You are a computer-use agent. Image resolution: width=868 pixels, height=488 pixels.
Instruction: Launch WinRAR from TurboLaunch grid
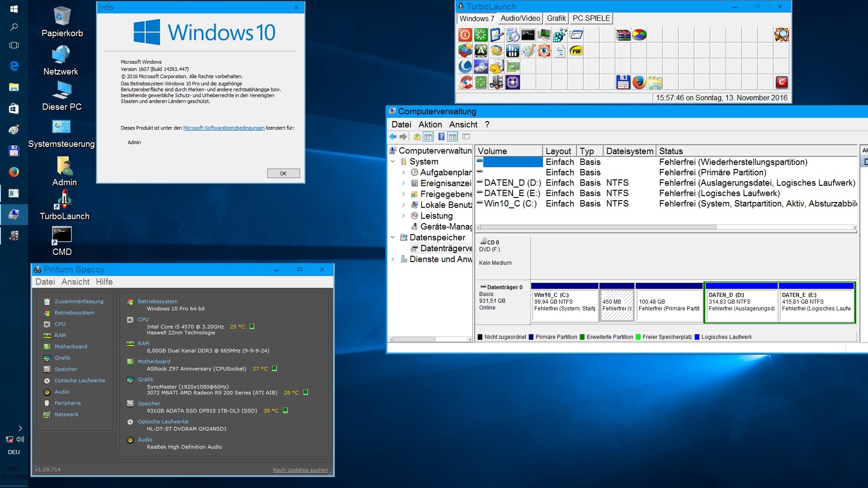623,35
